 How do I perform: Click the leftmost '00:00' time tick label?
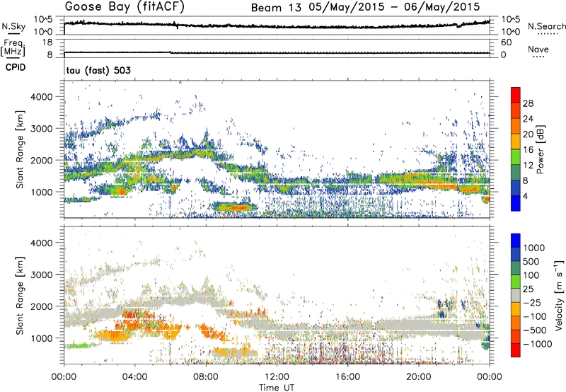[x=64, y=377]
